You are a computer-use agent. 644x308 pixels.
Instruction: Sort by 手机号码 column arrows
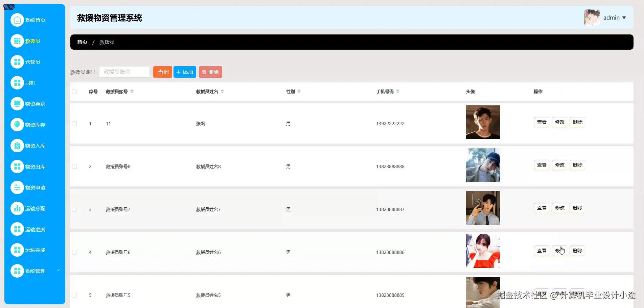pos(398,92)
